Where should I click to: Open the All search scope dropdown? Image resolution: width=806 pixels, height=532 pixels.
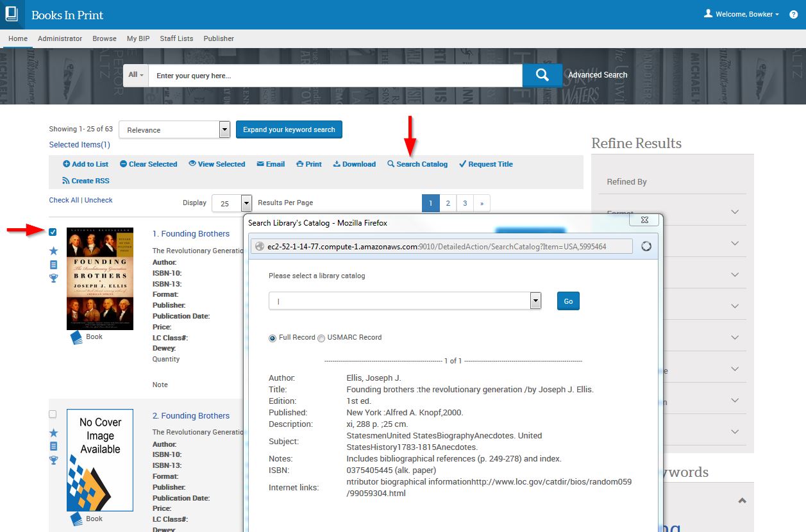tap(135, 75)
